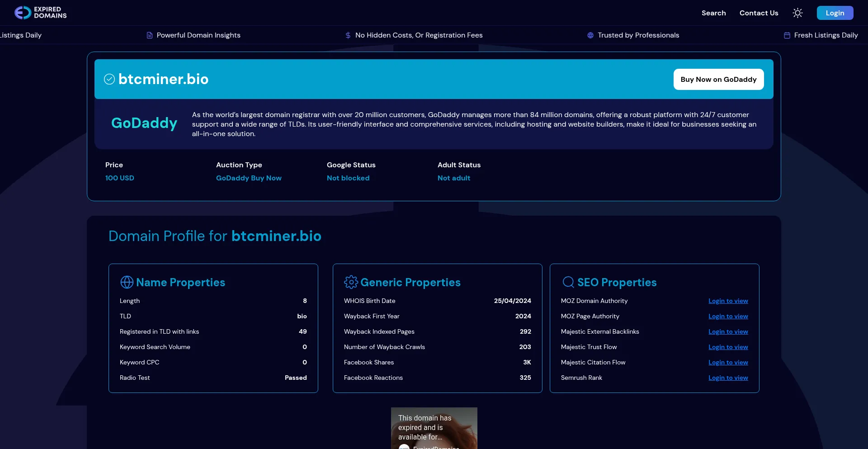Image resolution: width=868 pixels, height=449 pixels.
Task: Click Login to view for Majestic Citation Flow
Action: 728,363
